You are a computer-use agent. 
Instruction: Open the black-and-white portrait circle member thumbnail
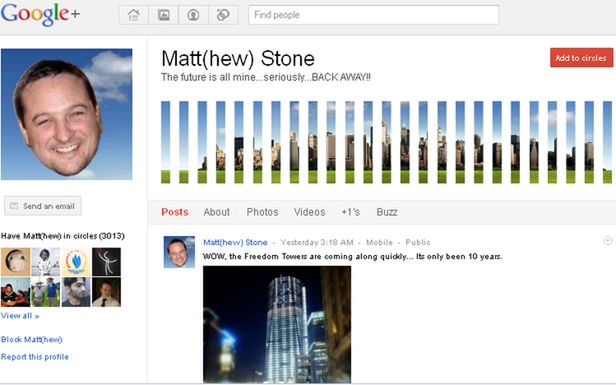46,262
